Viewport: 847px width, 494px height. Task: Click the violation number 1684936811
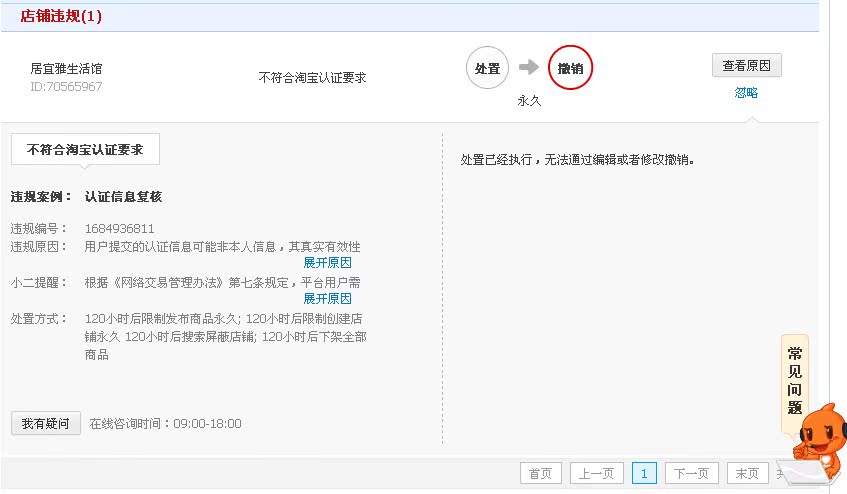point(119,229)
